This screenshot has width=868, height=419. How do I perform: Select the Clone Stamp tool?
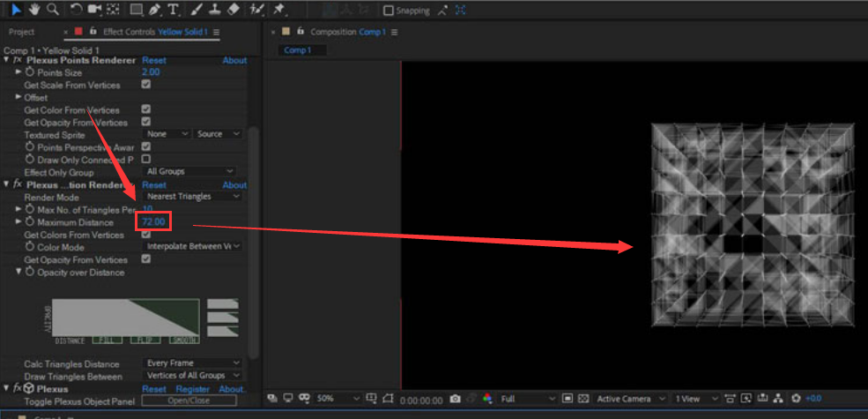(214, 10)
